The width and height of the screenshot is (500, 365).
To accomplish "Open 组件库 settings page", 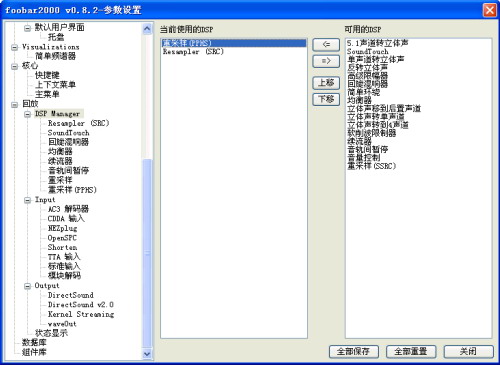I will [x=34, y=352].
